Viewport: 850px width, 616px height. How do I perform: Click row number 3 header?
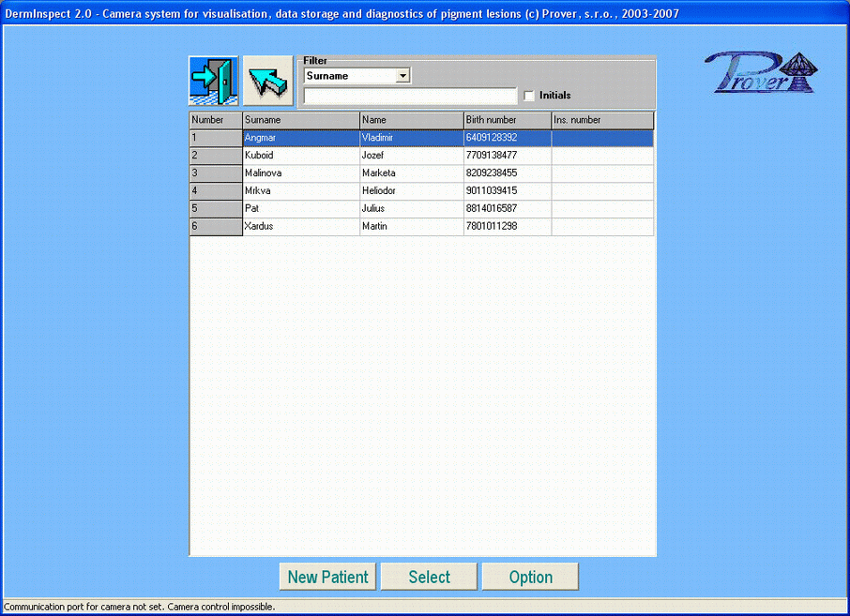pyautogui.click(x=216, y=173)
